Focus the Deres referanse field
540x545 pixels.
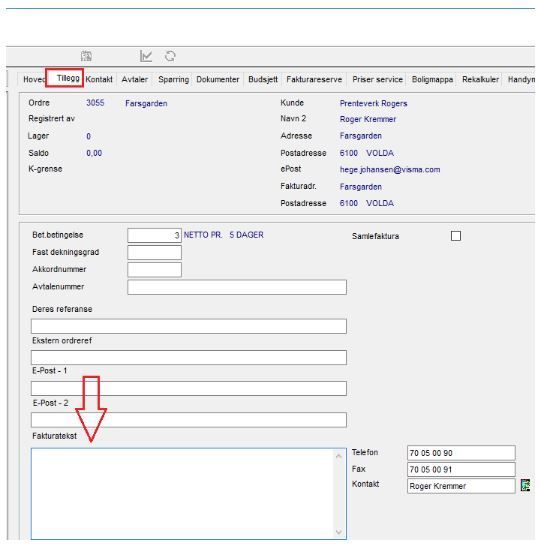click(x=189, y=326)
